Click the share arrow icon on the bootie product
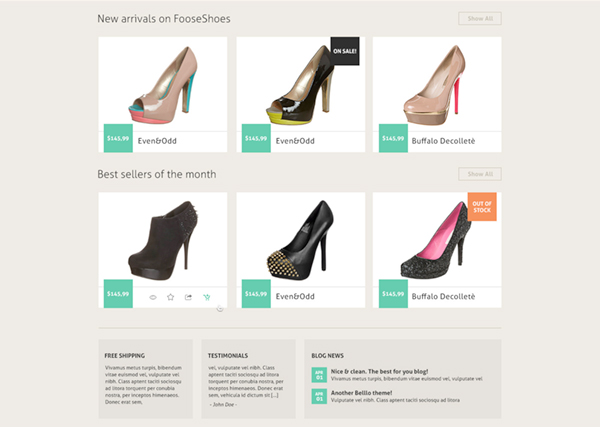 coord(188,297)
